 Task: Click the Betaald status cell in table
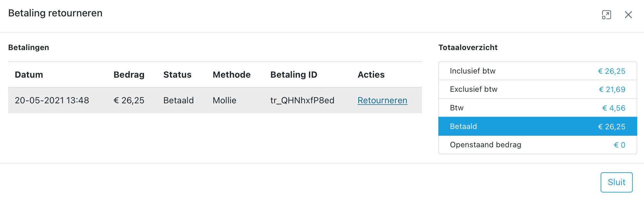pos(178,100)
